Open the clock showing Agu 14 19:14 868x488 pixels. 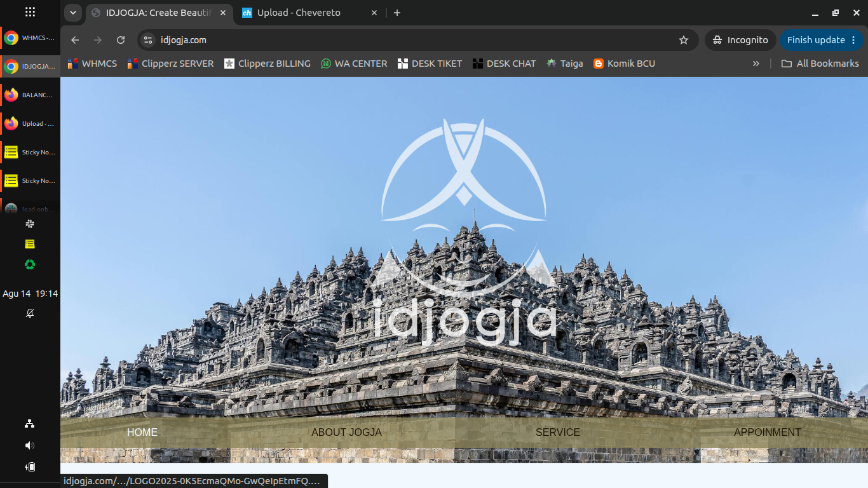coord(30,294)
